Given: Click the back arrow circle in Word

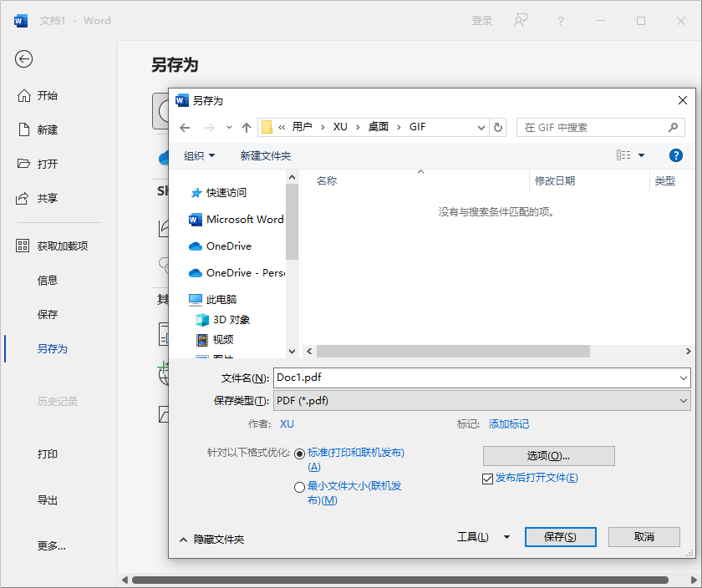Looking at the screenshot, I should pyautogui.click(x=23, y=59).
